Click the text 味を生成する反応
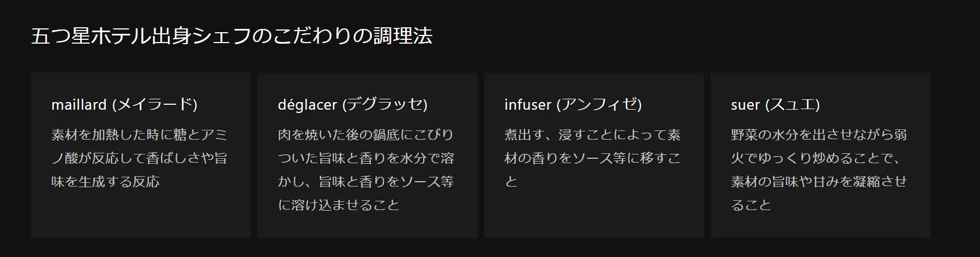 point(105,182)
